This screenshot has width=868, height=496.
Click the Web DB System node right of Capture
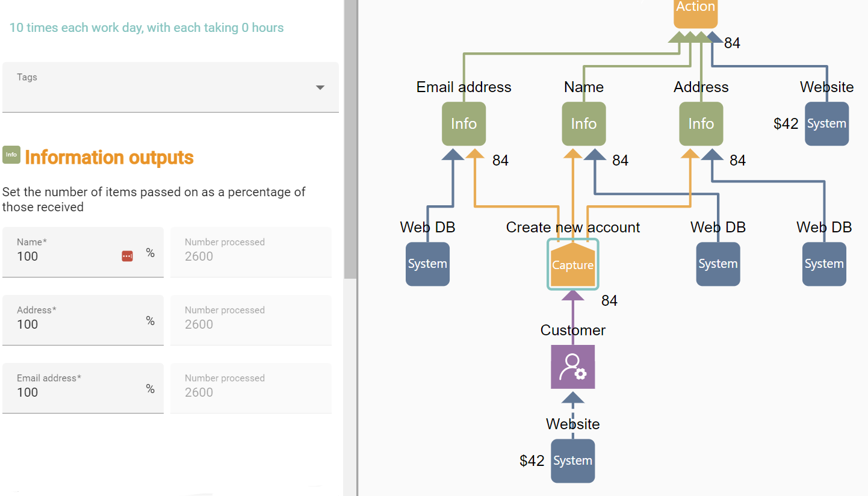pos(718,264)
